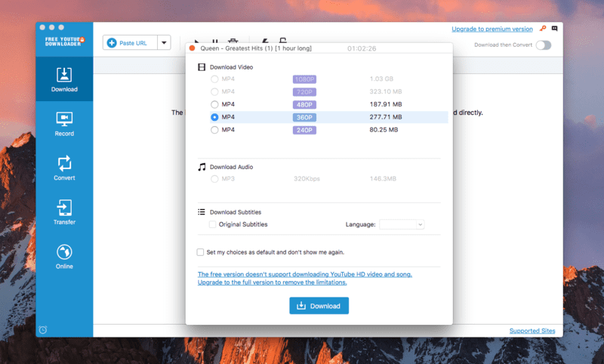604x364 pixels.
Task: Select the MP4 720P radio button
Action: tap(214, 91)
